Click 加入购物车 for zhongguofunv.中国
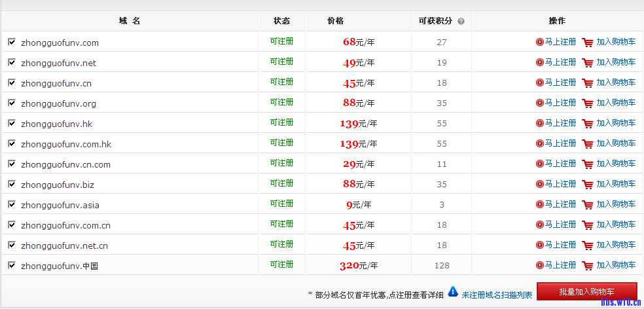 pyautogui.click(x=616, y=265)
